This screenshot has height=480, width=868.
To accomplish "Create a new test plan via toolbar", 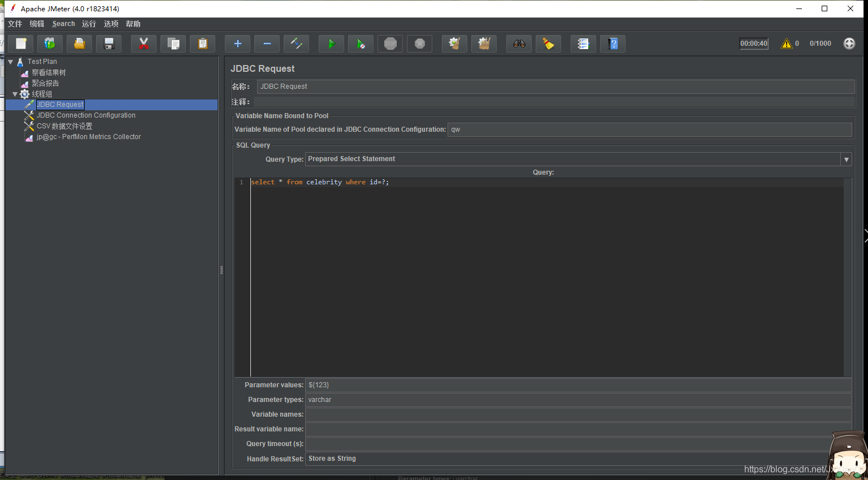I will 21,44.
